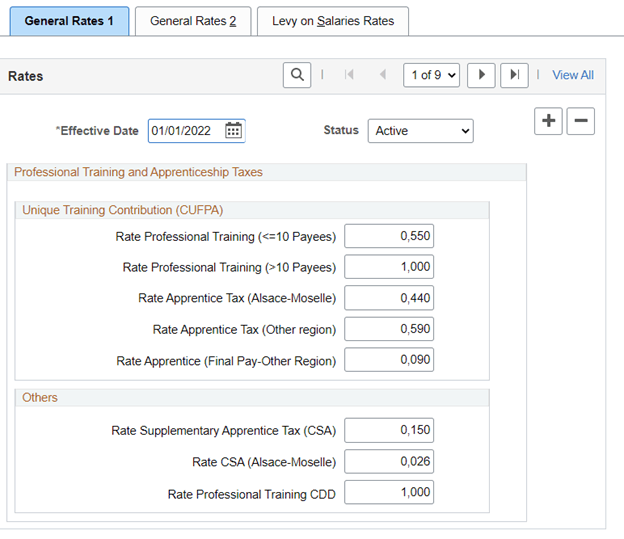Screen dimensions: 624x539
Task: Open the Effective Date calendar picker
Action: [233, 131]
